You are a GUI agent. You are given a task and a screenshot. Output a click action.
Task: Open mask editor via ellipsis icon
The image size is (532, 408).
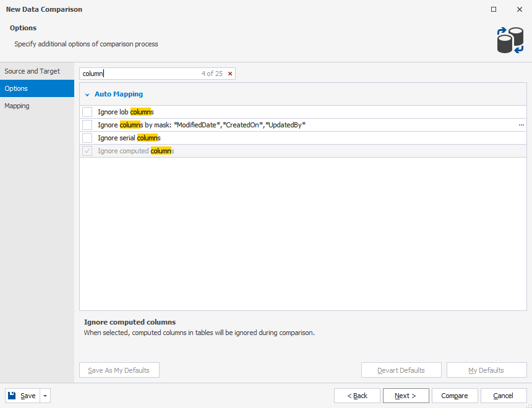(521, 125)
